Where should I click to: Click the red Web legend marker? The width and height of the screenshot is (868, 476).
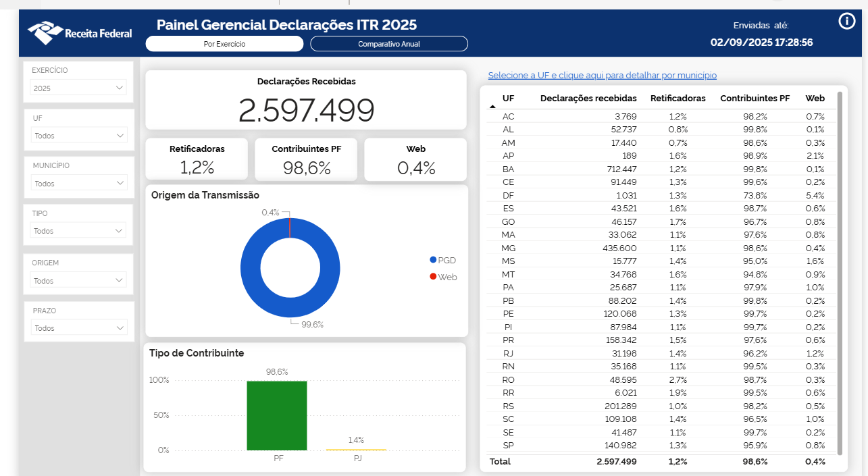coord(433,277)
